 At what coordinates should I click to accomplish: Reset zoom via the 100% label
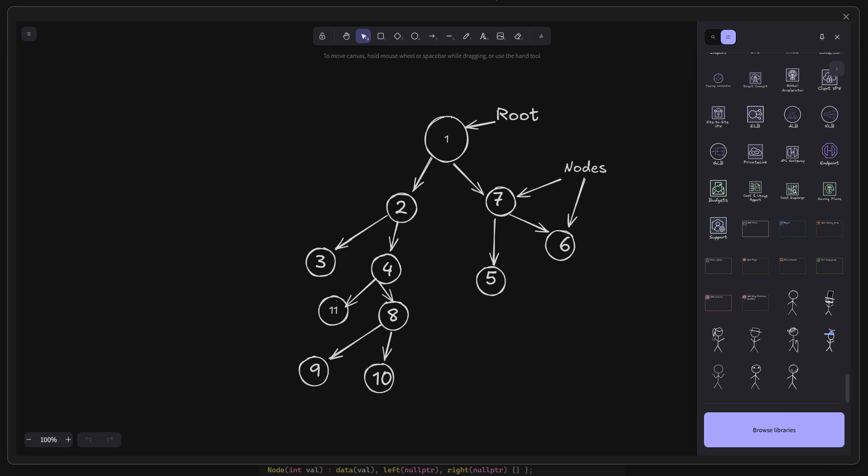(x=49, y=439)
